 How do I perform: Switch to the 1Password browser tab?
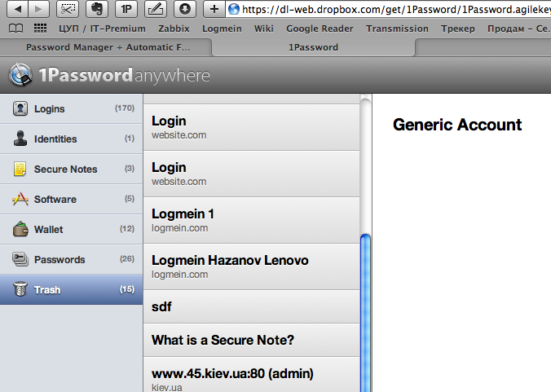click(314, 47)
